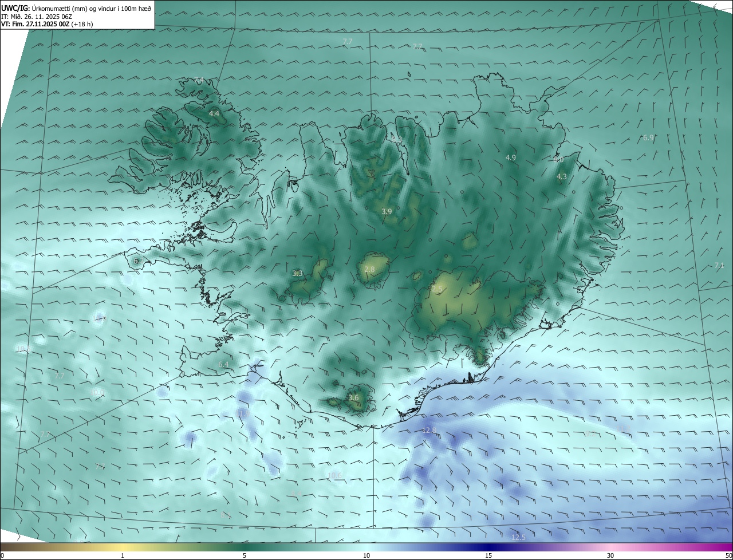The height and width of the screenshot is (560, 733).
Task: Click the 12.8 value label off the south coast
Action: (x=429, y=430)
